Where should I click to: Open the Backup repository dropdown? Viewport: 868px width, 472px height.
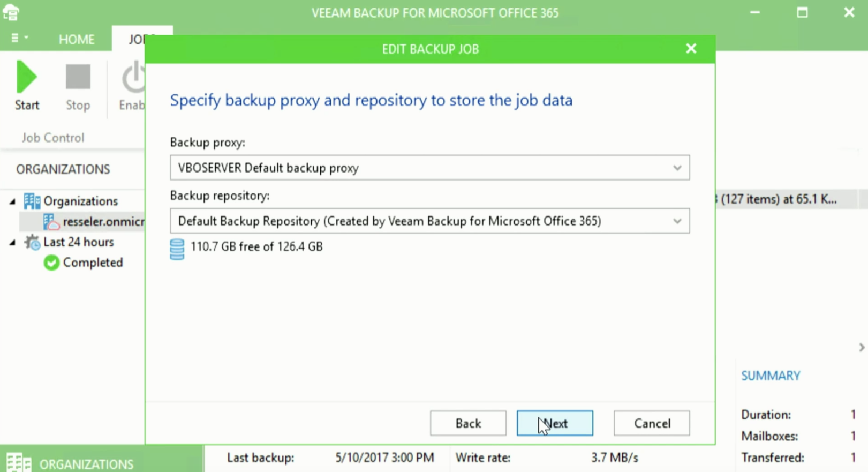click(x=677, y=221)
